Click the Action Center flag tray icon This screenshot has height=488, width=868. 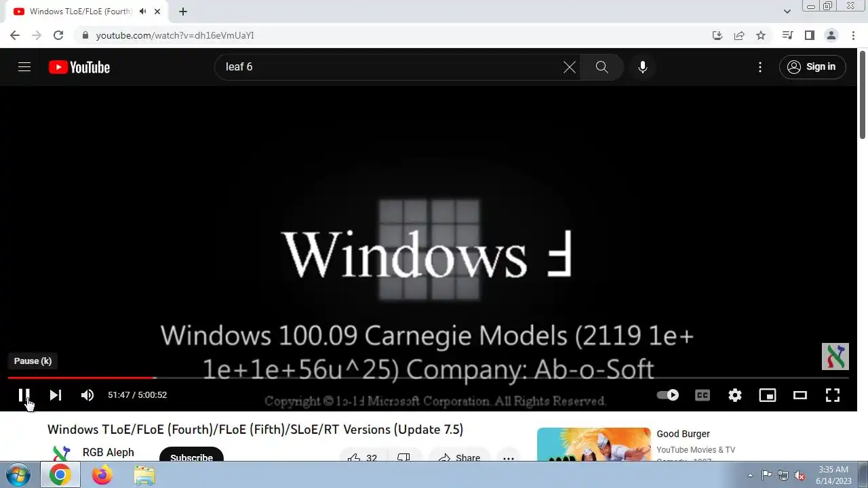coord(766,475)
